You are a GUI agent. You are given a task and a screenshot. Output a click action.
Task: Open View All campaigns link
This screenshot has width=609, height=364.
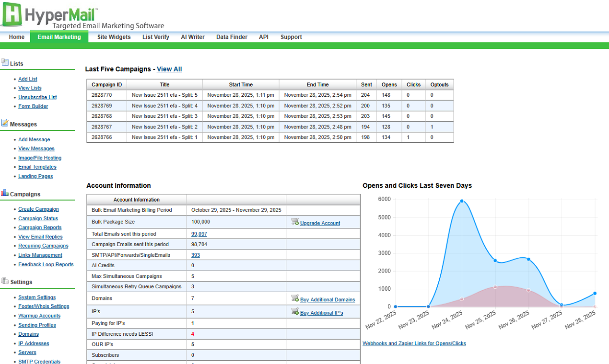(169, 69)
